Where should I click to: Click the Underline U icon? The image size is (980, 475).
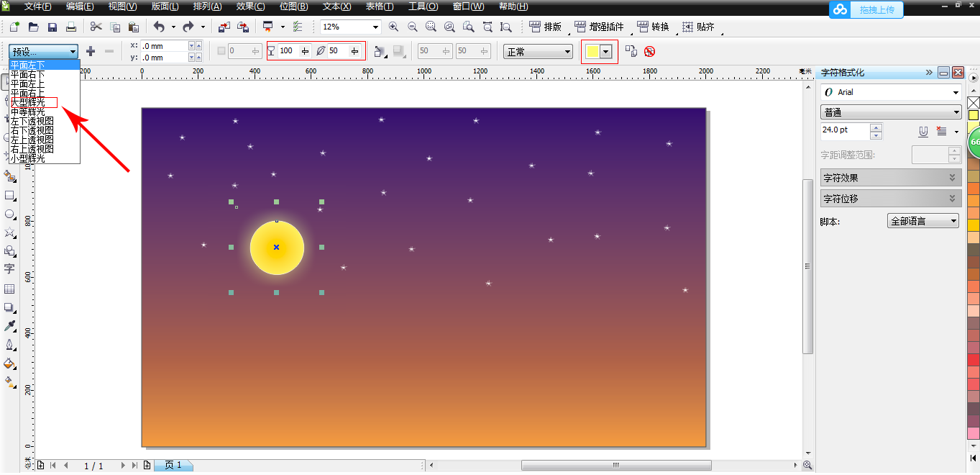(923, 131)
